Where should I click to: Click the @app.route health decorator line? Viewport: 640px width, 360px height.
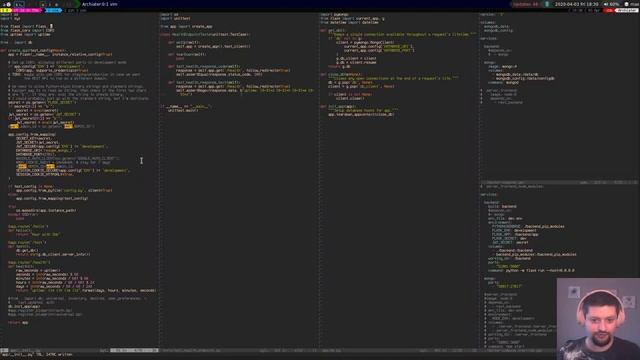click(x=29, y=262)
